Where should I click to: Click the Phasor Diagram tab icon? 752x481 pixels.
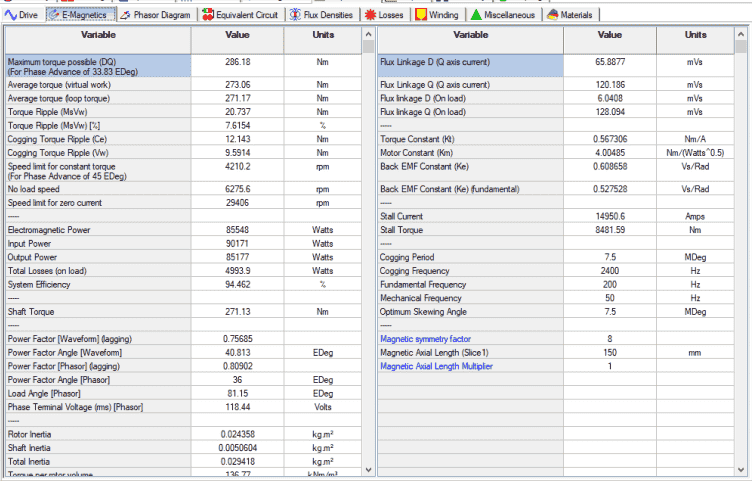tap(126, 15)
